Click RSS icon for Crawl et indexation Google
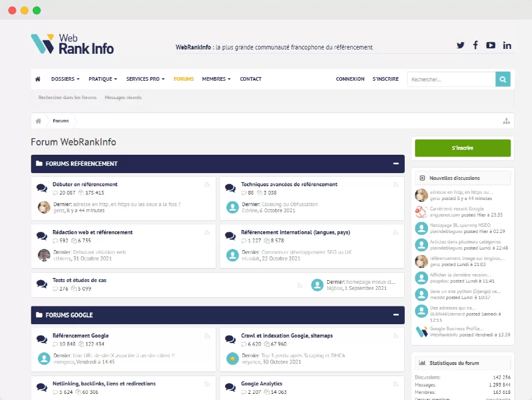The height and width of the screenshot is (400, 532). (396, 336)
